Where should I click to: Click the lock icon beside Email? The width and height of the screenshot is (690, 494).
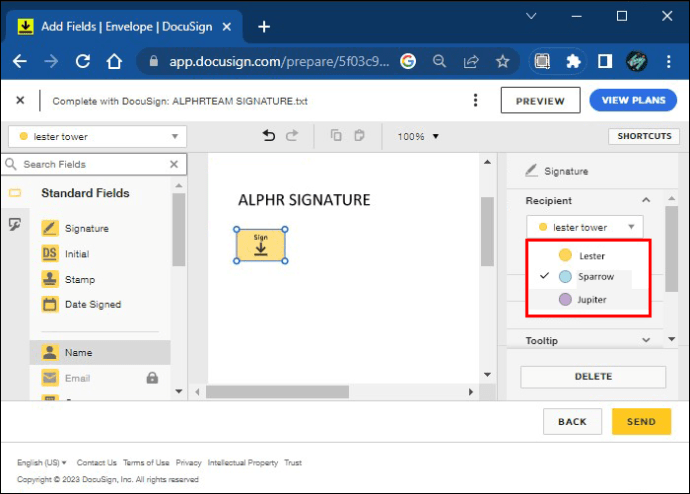tap(152, 377)
